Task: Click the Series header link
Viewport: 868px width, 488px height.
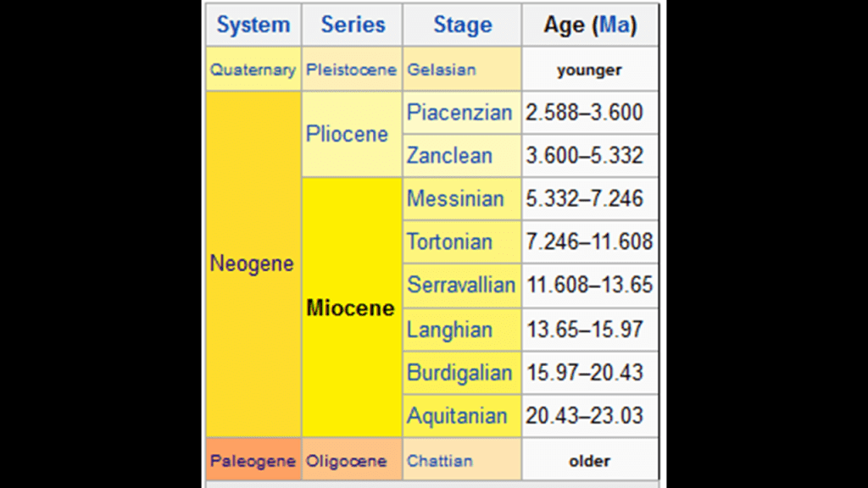Action: (353, 25)
